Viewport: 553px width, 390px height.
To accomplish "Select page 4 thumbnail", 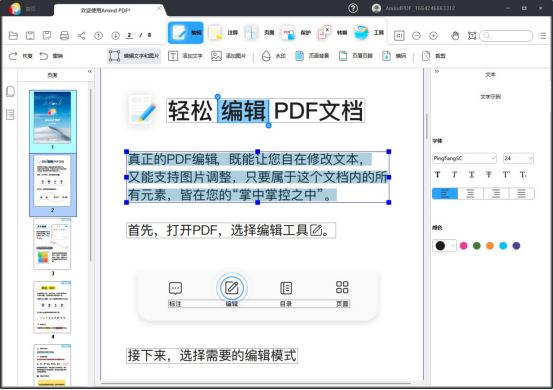I will (x=52, y=307).
